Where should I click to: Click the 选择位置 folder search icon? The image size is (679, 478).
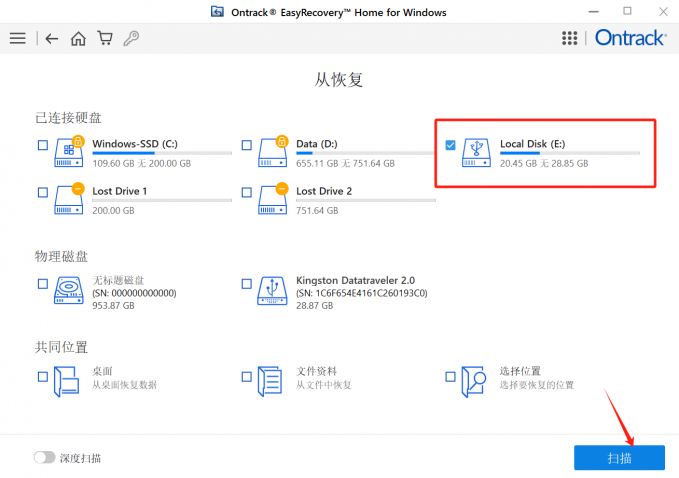[474, 381]
